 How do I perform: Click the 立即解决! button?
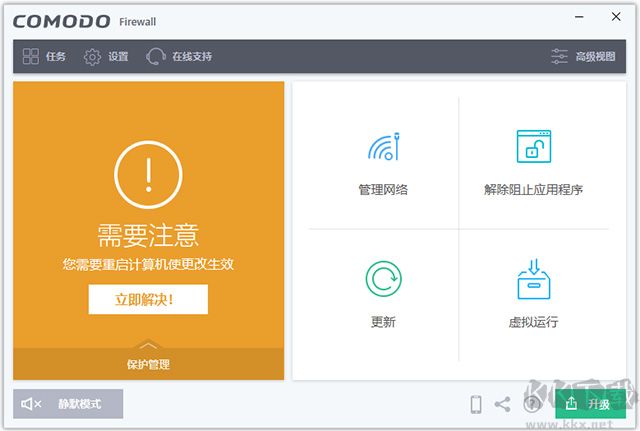tap(148, 300)
